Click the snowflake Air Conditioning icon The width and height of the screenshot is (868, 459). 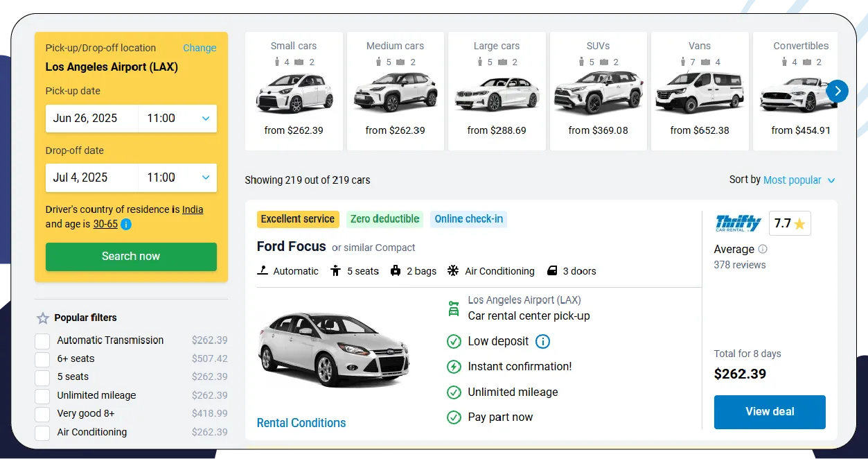pos(454,270)
